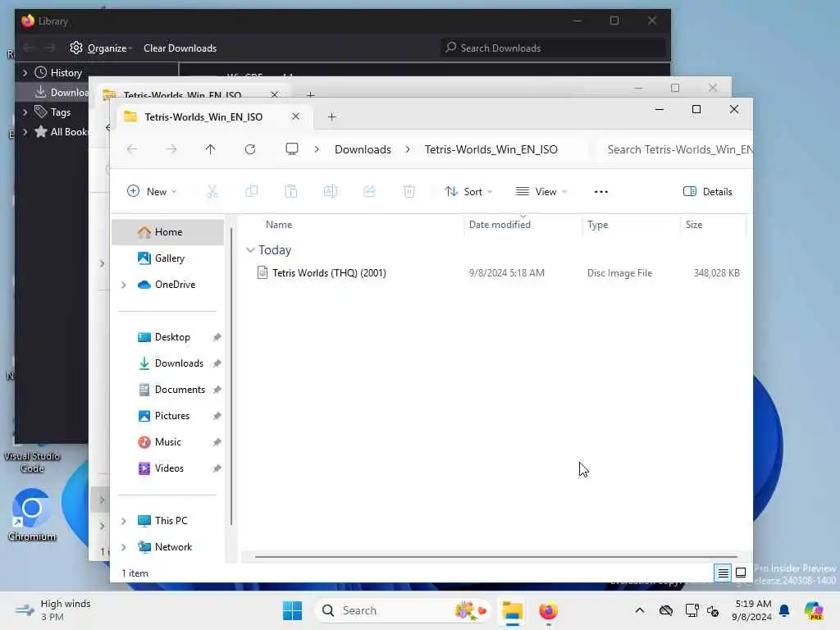Expand Network tree node
The width and height of the screenshot is (840, 630).
(x=123, y=547)
